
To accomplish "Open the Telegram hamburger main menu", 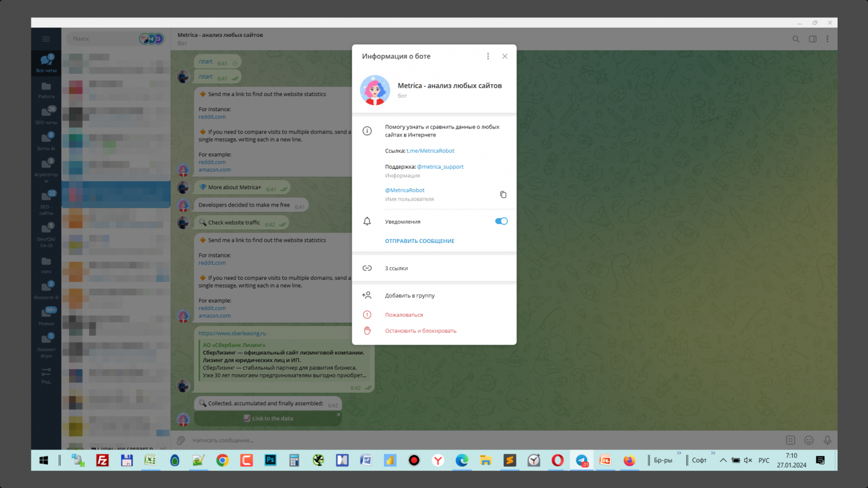I will (46, 39).
